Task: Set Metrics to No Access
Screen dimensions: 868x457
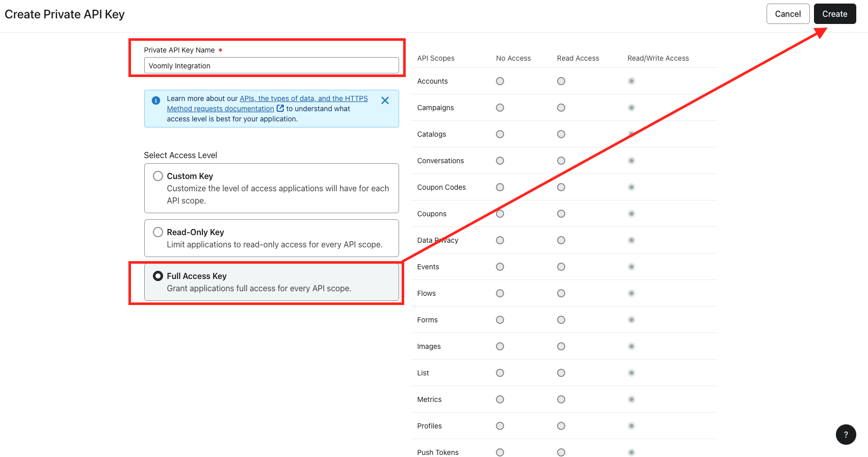Action: click(x=500, y=399)
